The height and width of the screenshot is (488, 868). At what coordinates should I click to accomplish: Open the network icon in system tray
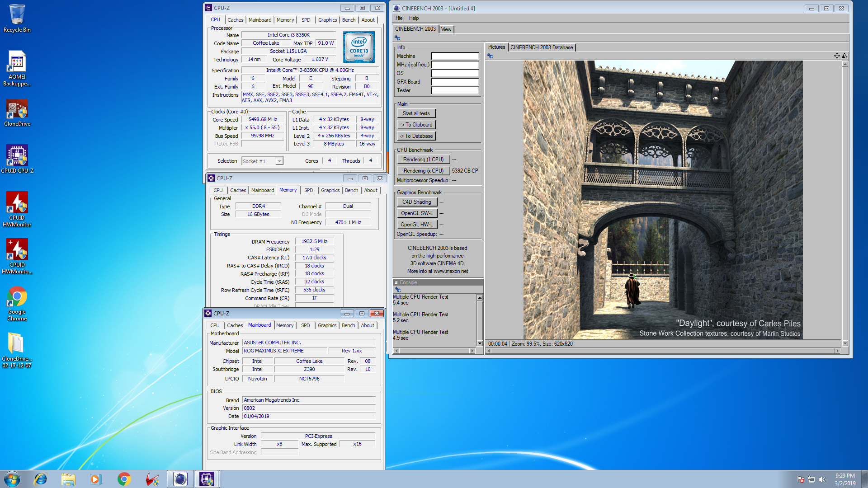point(811,479)
